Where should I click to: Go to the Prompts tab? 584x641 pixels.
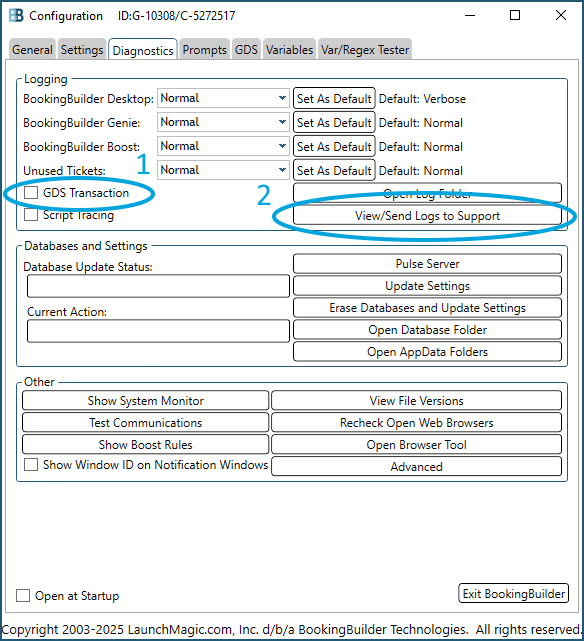point(204,49)
